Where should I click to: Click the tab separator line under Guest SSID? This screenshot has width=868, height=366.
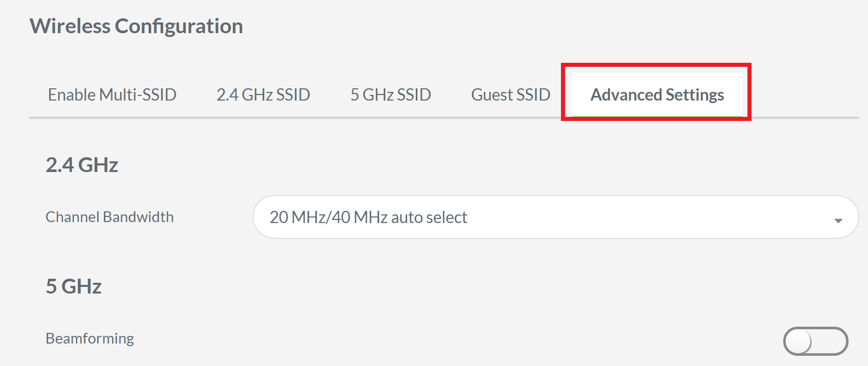click(x=510, y=117)
